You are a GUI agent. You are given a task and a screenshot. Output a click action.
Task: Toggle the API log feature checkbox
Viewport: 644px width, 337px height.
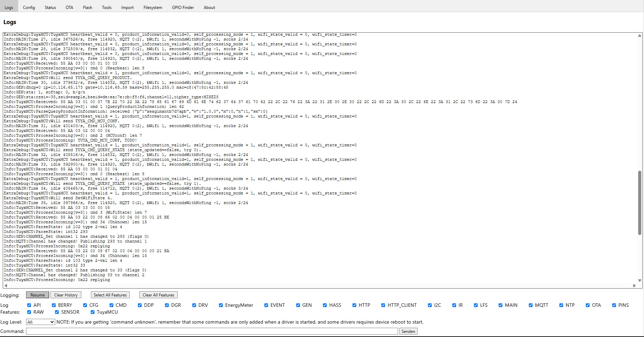29,305
